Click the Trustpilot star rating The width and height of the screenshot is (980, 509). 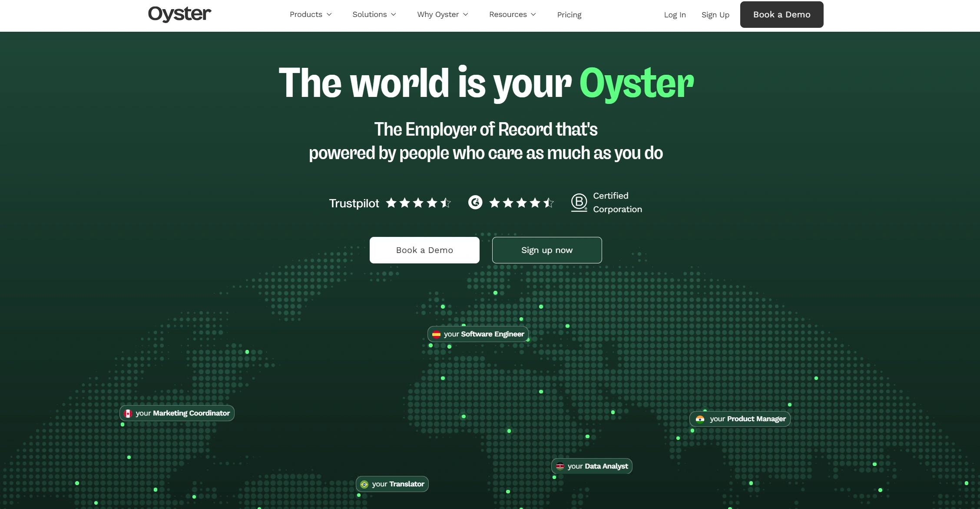click(418, 203)
